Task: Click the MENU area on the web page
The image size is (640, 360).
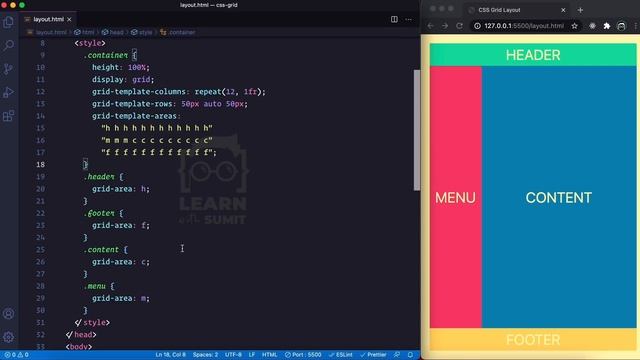Action: [x=456, y=197]
